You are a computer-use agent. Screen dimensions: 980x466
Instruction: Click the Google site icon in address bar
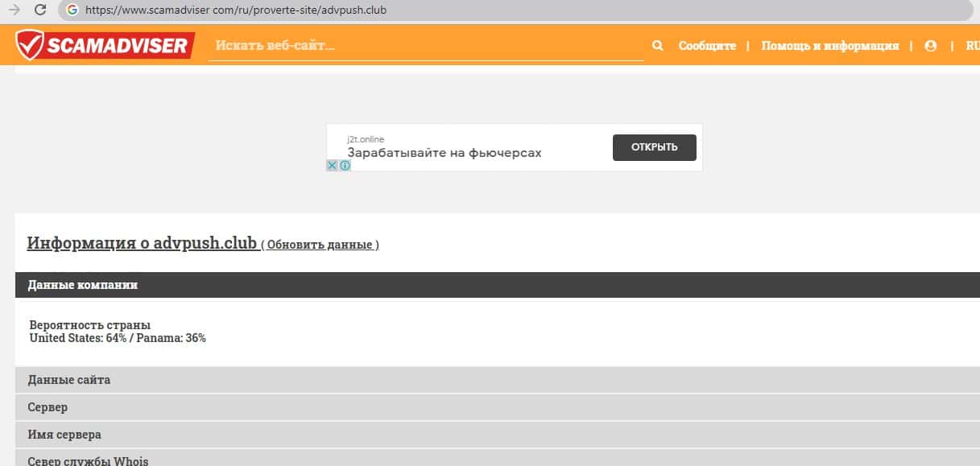(x=72, y=10)
